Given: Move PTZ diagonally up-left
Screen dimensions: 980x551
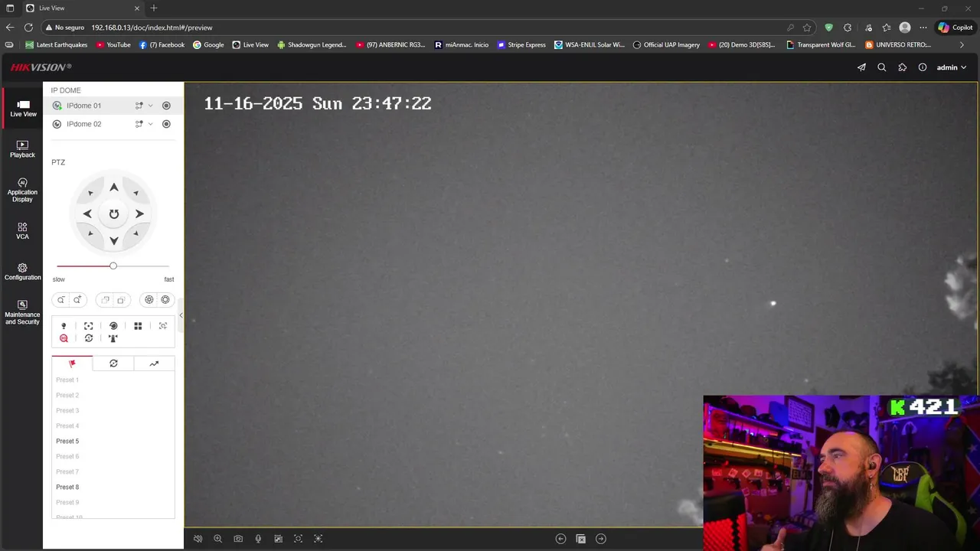Looking at the screenshot, I should pos(90,193).
